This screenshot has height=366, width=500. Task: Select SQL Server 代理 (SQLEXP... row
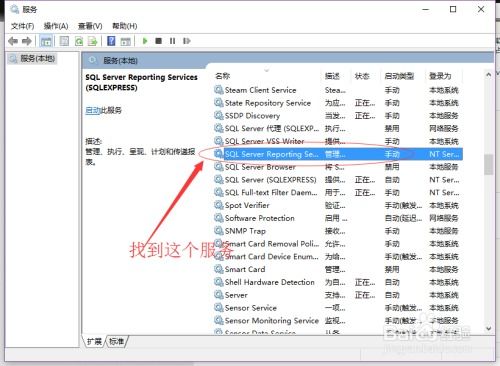[338, 128]
